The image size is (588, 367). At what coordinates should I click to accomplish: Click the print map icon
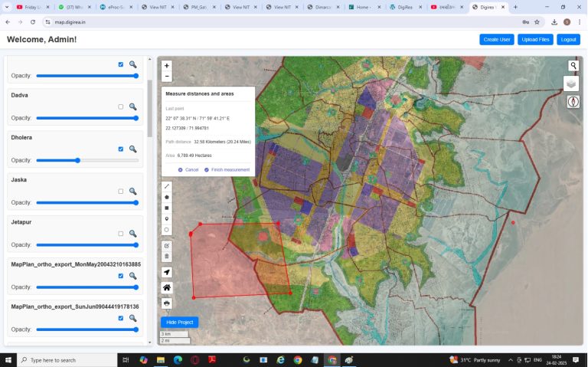click(167, 303)
